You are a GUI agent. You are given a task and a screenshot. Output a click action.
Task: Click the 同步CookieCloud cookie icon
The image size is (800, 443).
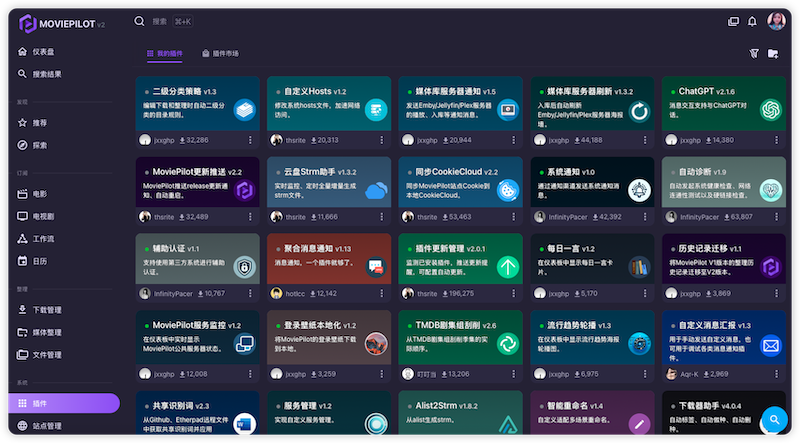507,189
